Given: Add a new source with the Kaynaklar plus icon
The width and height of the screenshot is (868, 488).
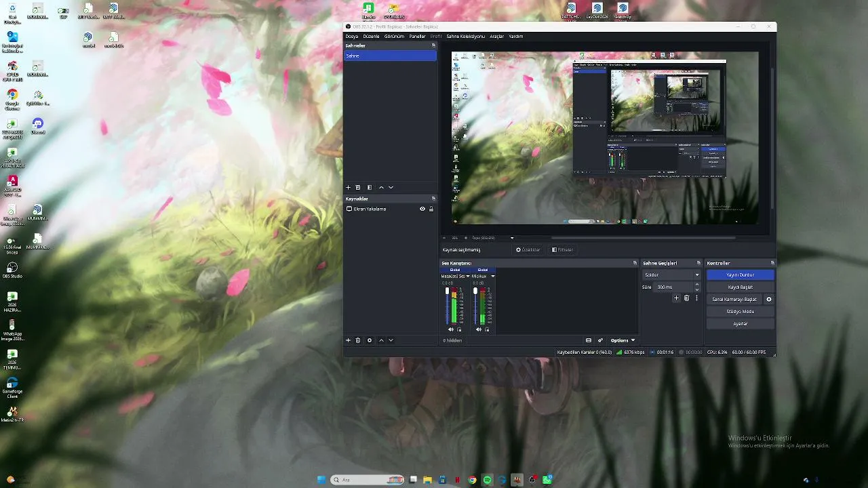Looking at the screenshot, I should coord(349,340).
